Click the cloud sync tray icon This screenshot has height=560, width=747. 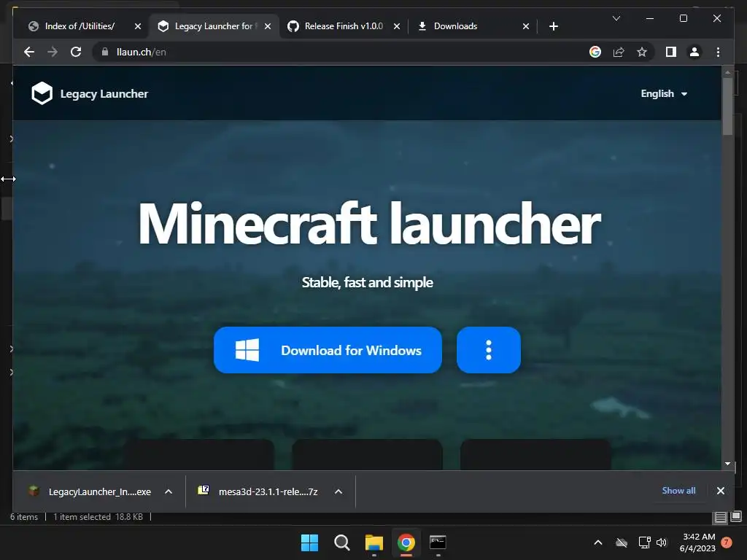622,542
